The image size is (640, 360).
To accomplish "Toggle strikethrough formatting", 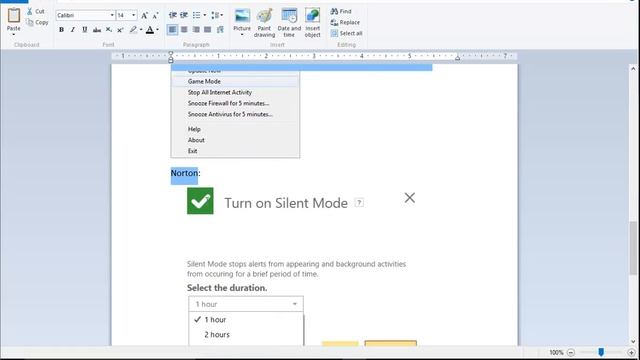I will [x=97, y=29].
